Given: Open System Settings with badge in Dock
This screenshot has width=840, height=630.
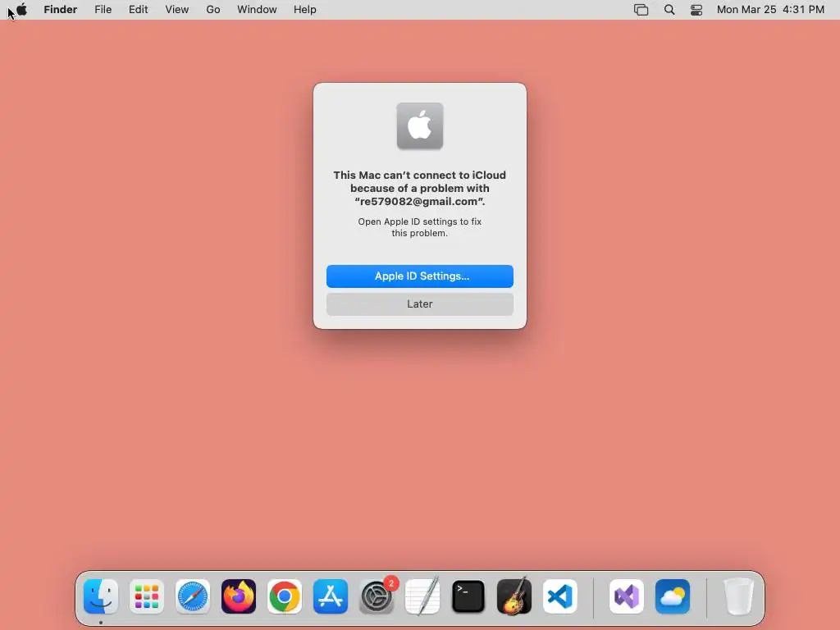Looking at the screenshot, I should pos(377,596).
